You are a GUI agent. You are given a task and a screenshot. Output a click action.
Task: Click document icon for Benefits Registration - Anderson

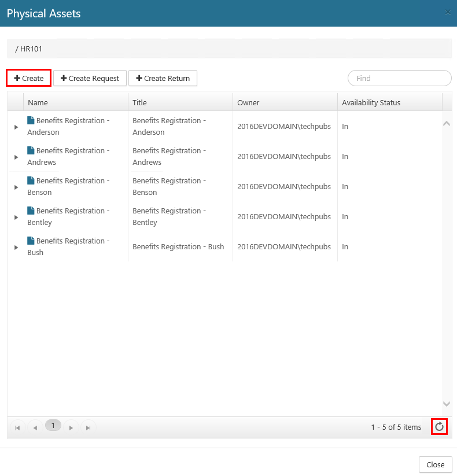[31, 121]
